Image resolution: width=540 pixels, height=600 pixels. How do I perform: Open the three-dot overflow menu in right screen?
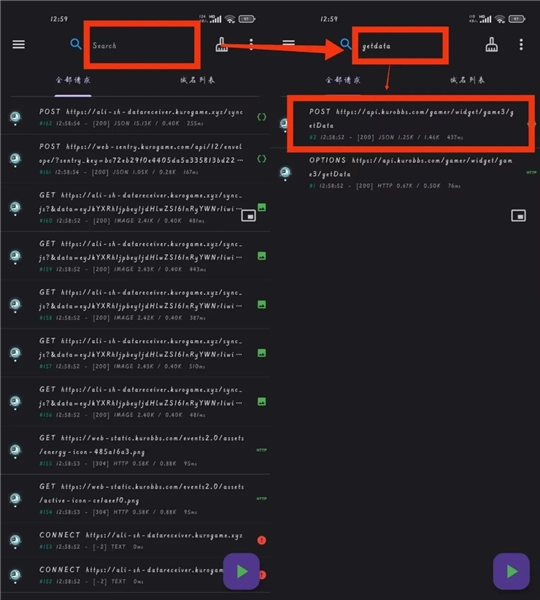point(521,45)
